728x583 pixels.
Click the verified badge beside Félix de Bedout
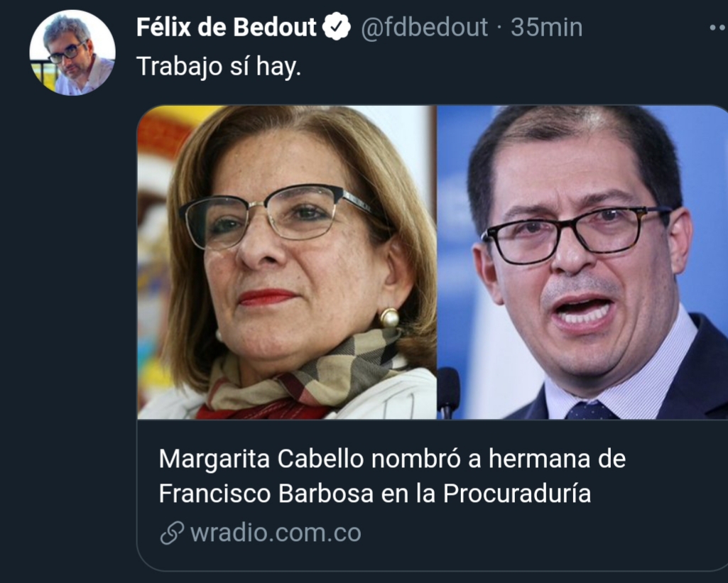point(337,27)
